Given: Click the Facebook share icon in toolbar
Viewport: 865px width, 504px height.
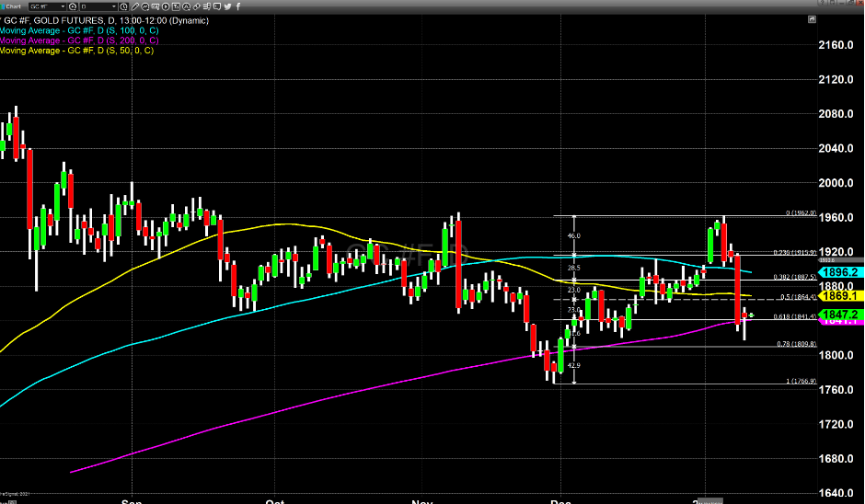Looking at the screenshot, I should pyautogui.click(x=238, y=6).
